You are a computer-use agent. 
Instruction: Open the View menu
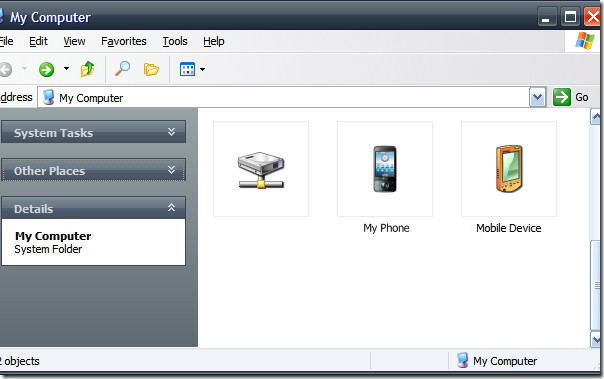[74, 41]
